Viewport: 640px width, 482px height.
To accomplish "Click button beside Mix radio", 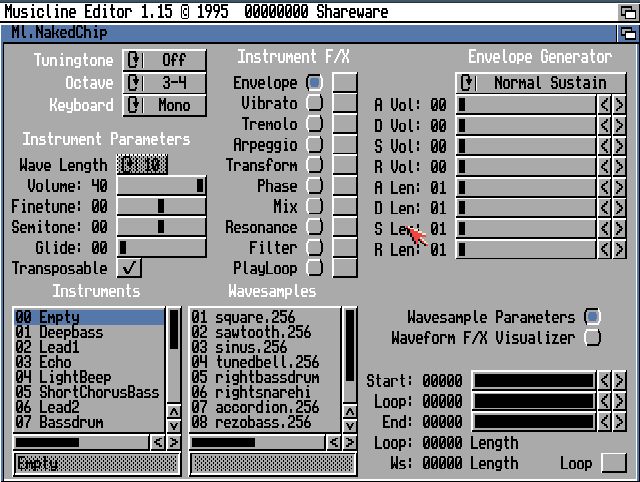I will point(345,206).
